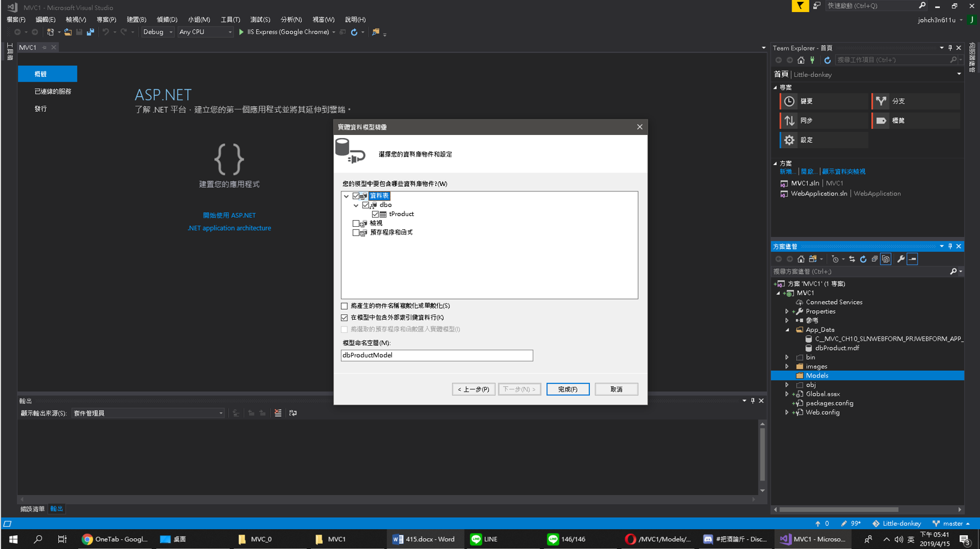Click the Home icon in Solution Explorer toolbar

801,259
